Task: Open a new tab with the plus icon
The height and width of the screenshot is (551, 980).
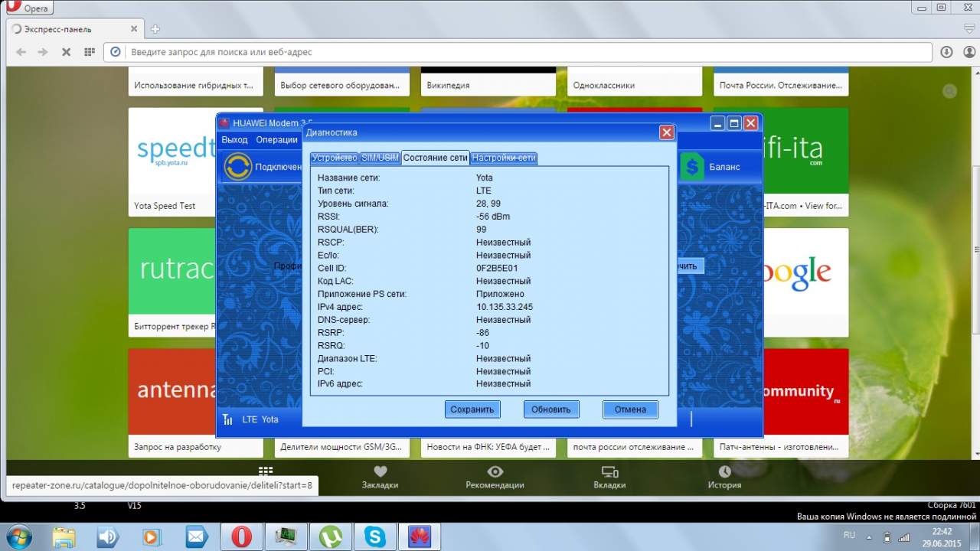Action: click(x=155, y=29)
